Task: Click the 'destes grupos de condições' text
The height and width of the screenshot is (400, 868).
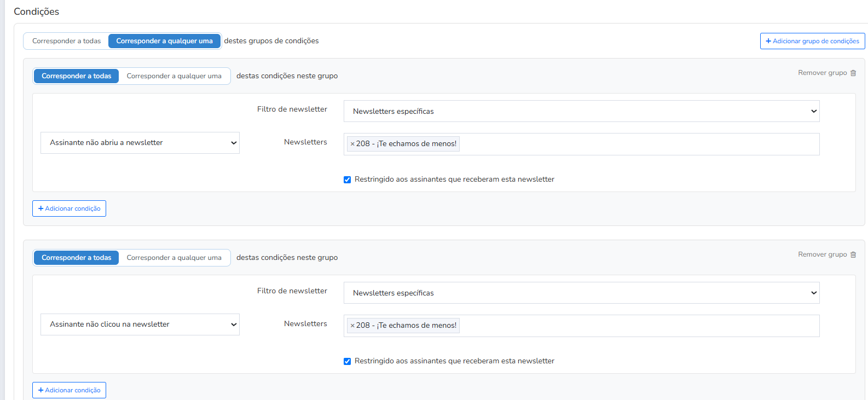Action: 271,41
